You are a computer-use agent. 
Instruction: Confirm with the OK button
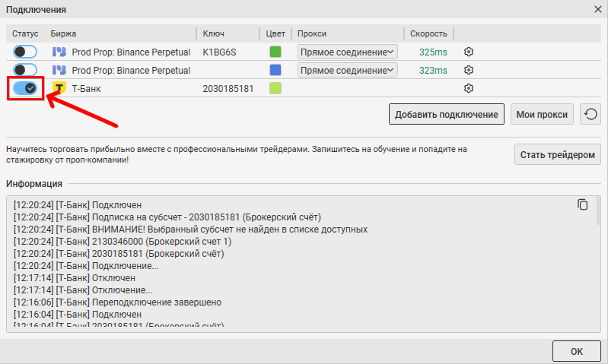(577, 351)
